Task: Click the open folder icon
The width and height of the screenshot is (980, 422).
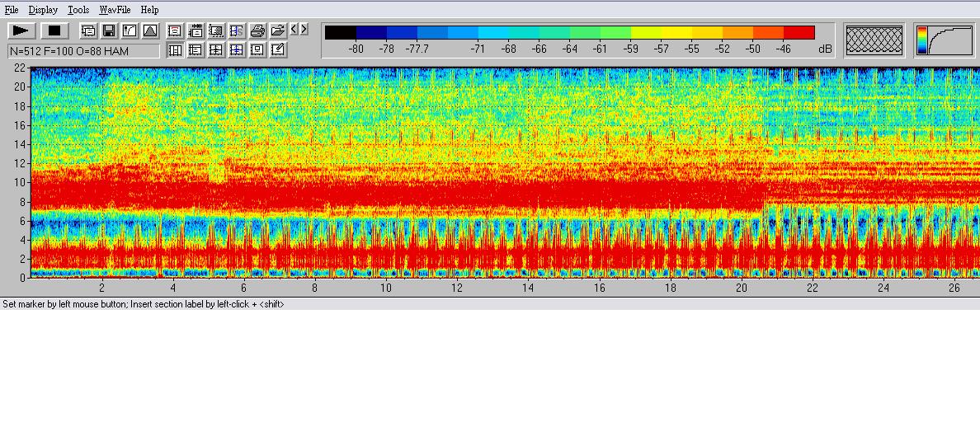Action: coord(278,31)
